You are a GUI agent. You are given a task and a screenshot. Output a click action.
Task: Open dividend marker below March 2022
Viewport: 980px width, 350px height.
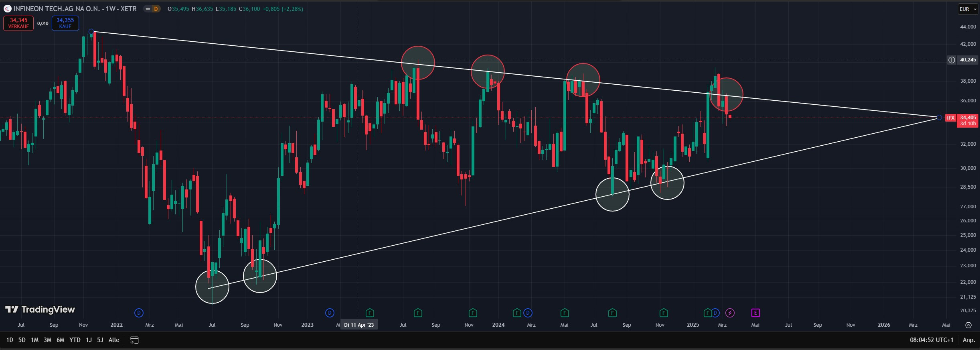(x=139, y=313)
